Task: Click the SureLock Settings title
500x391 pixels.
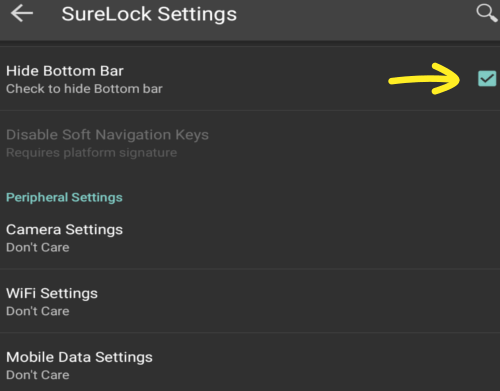Action: point(149,14)
